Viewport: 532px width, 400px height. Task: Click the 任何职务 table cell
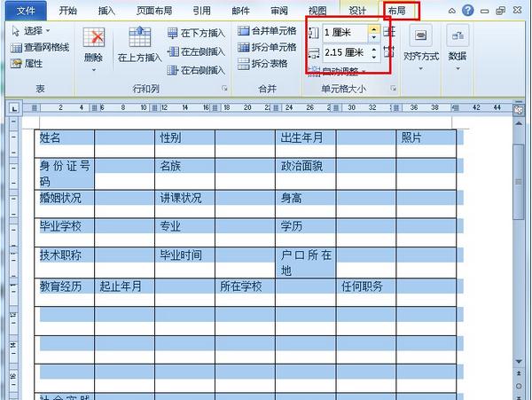tap(366, 292)
